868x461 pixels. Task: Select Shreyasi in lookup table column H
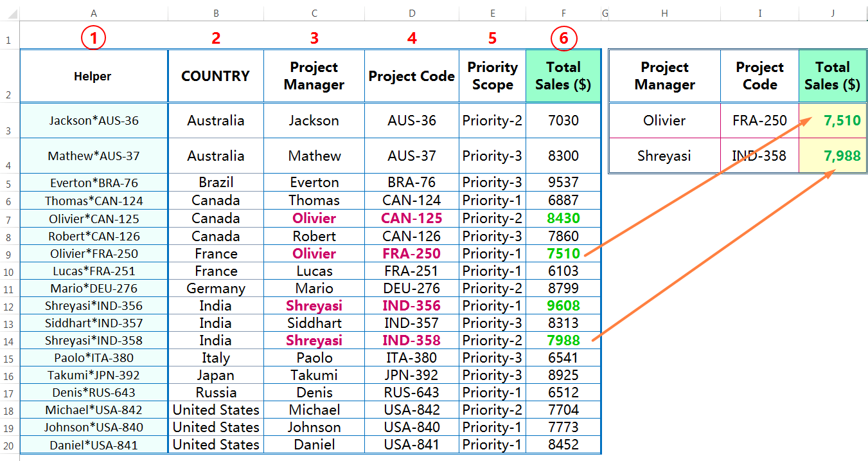(664, 156)
